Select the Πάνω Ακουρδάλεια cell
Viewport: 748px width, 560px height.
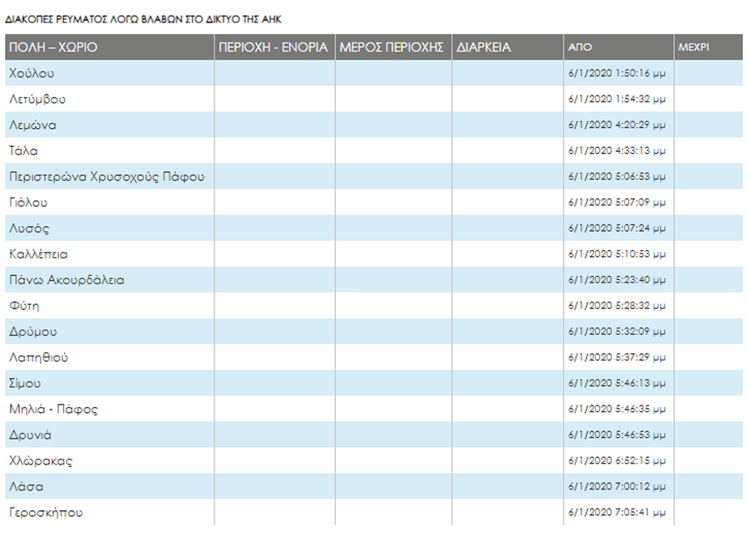coord(110,279)
